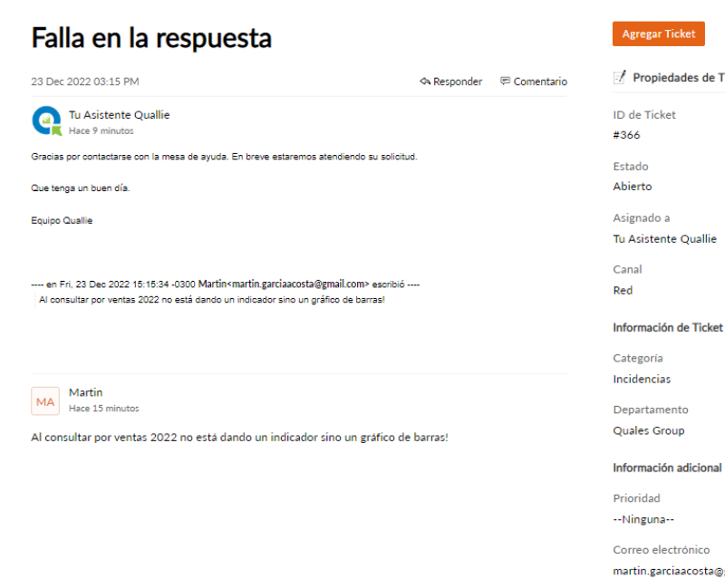Viewport: 725px width, 588px height.
Task: Expand the Prioridad field showing --Ninguna--
Action: (643, 519)
